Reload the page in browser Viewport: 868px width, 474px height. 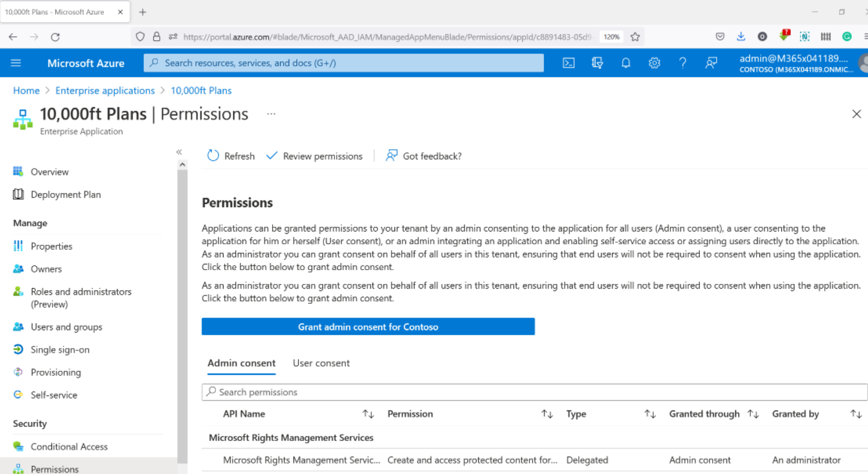55,37
